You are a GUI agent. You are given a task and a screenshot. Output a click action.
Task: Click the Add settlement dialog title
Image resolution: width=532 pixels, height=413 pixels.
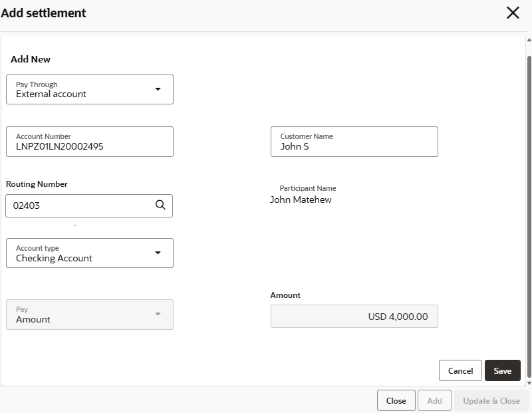(43, 13)
